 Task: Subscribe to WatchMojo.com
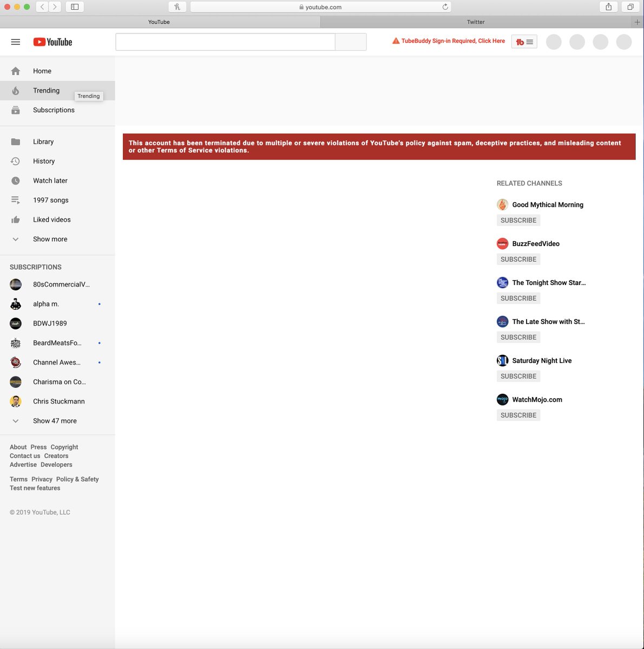point(518,415)
